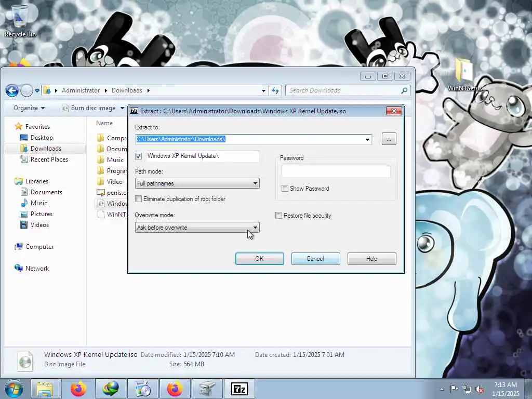The image size is (532, 399).
Task: Open the Extract to path dropdown
Action: coord(367,139)
